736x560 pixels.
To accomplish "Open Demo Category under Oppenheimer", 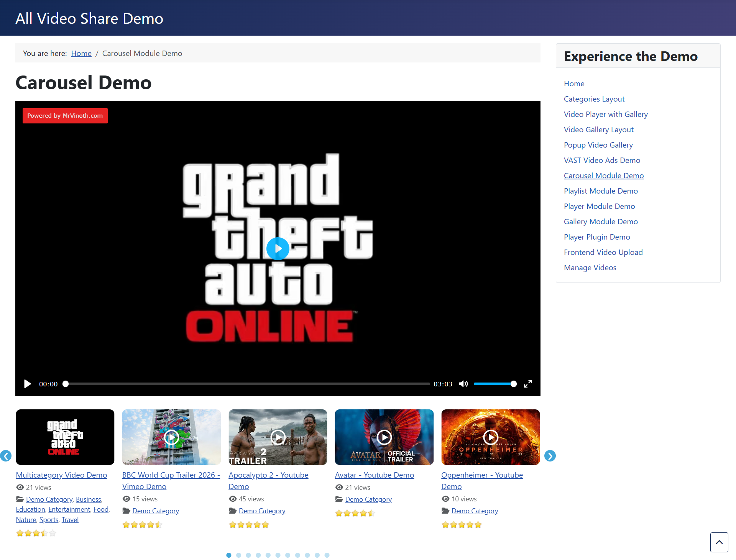I will click(x=475, y=511).
